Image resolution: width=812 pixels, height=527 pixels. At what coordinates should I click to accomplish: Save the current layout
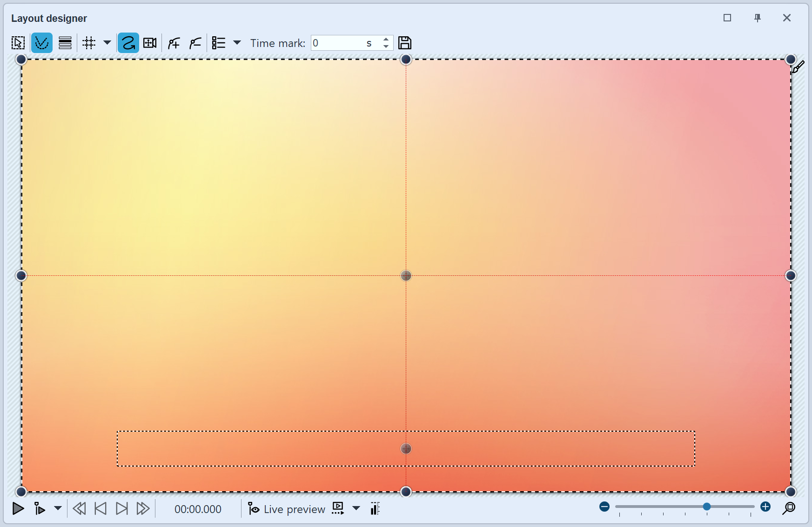404,43
